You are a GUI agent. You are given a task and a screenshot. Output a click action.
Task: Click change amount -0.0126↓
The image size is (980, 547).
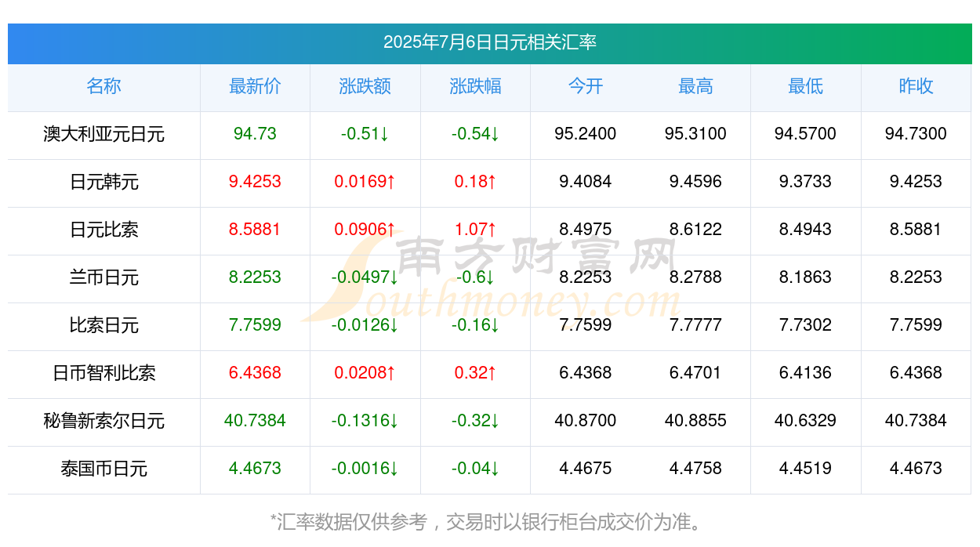coord(365,325)
